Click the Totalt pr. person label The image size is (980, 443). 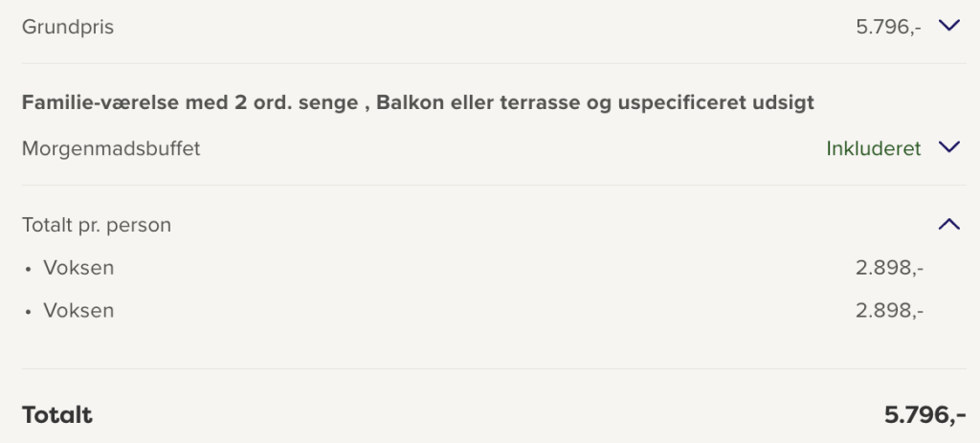tap(97, 225)
